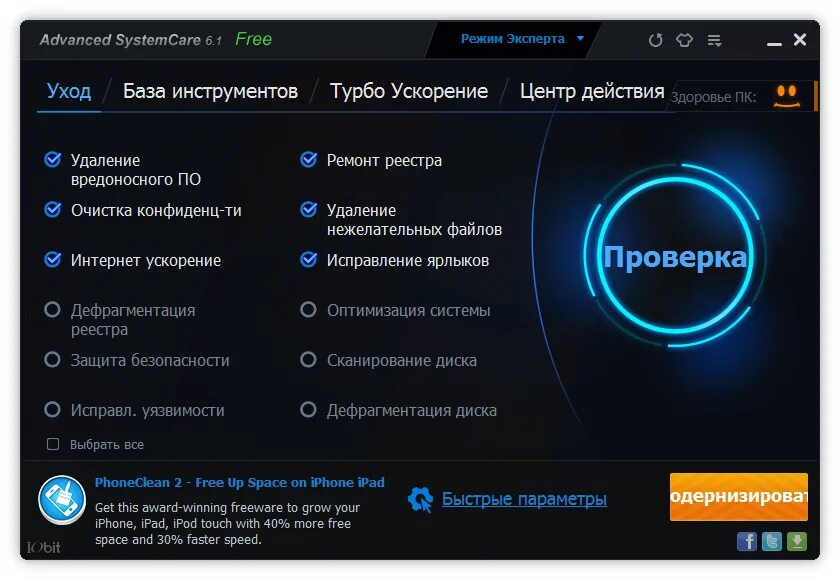Go to Центр действия tab
The image size is (840, 580).
tap(592, 91)
